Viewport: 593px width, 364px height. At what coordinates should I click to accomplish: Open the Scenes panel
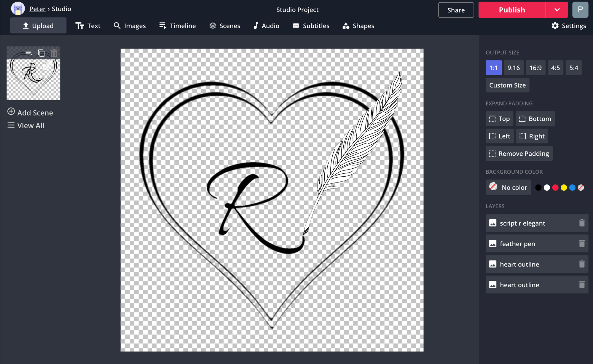[224, 26]
